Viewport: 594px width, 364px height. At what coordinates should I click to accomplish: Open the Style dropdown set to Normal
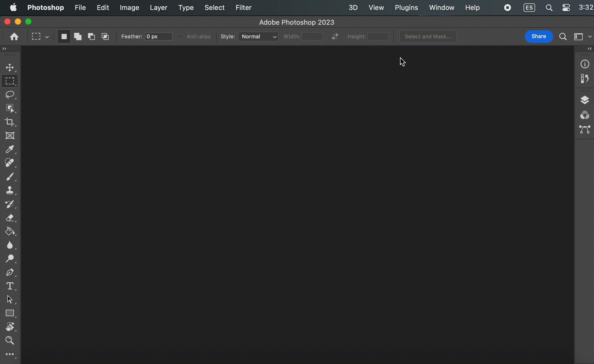pos(258,37)
